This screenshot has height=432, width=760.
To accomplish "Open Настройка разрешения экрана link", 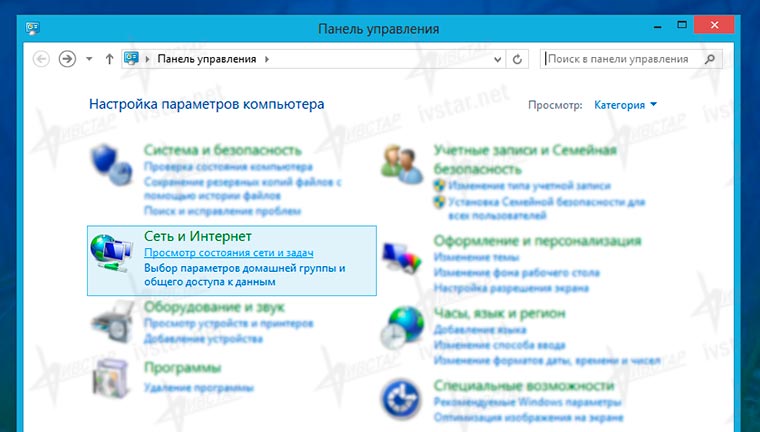I will [x=511, y=288].
